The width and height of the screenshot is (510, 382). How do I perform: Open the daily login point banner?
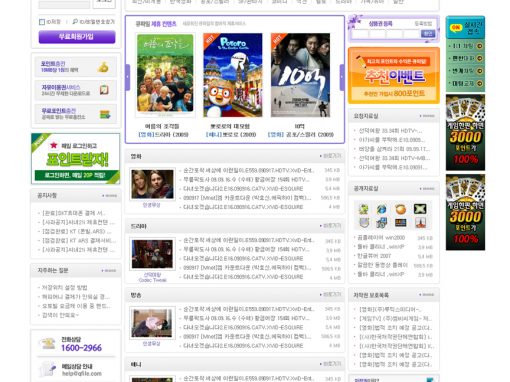point(76,159)
